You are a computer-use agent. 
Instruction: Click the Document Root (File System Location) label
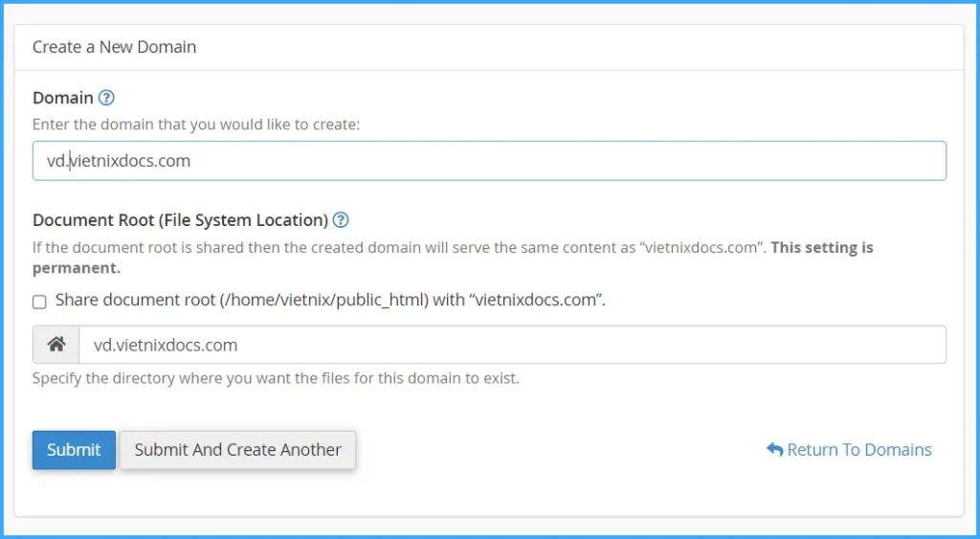point(180,220)
